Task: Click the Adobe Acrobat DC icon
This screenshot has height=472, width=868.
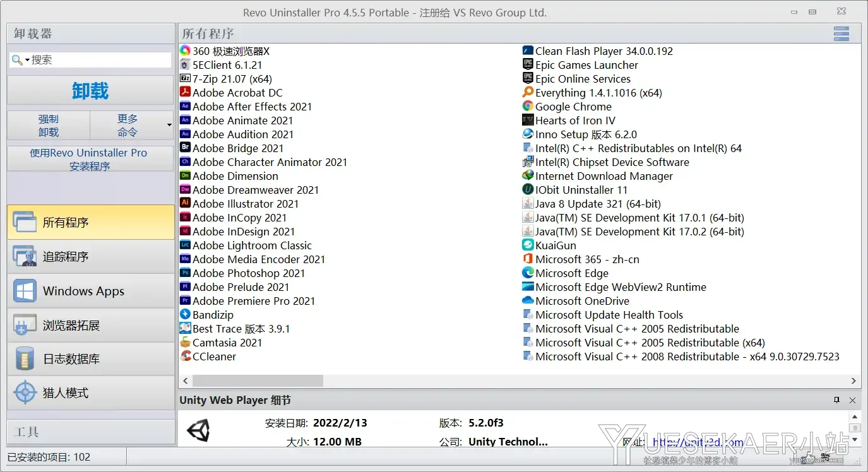Action: 185,92
